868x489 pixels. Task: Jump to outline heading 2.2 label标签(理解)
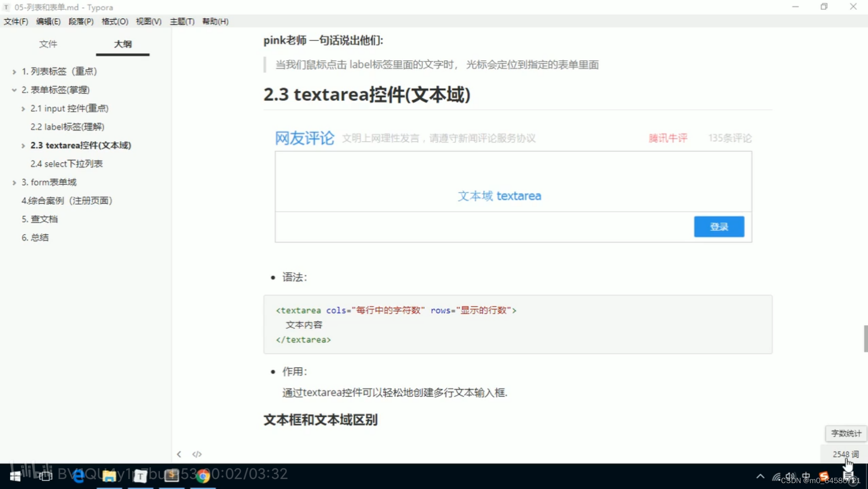[x=67, y=127]
